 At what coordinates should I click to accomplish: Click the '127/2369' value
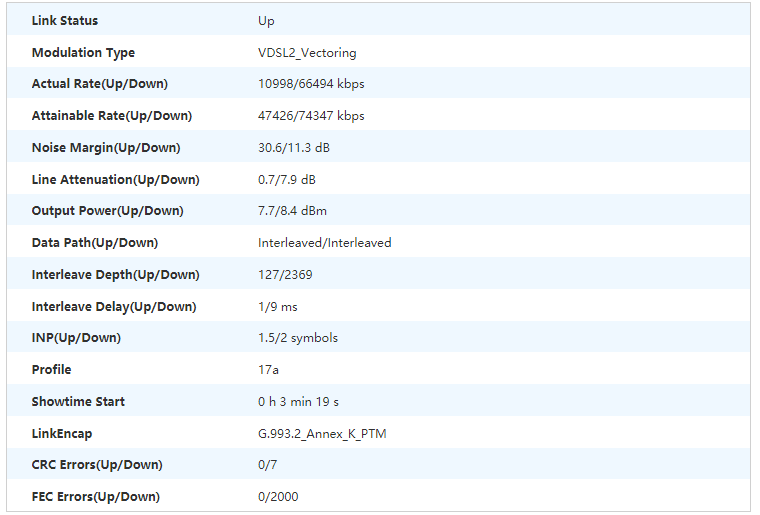point(285,275)
